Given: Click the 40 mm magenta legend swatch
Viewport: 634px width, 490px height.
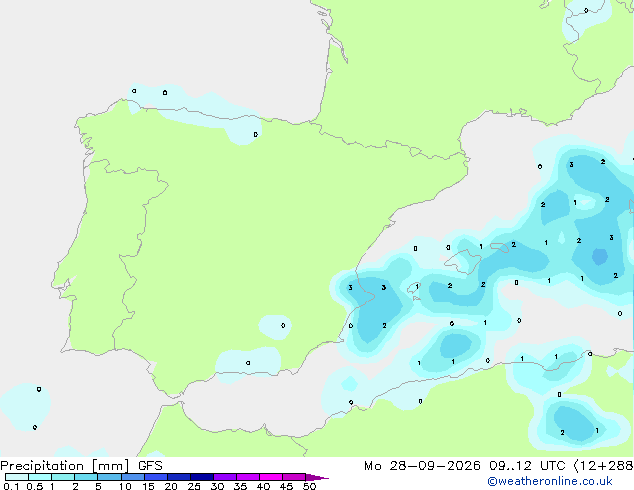Looking at the screenshot, I should click(x=271, y=477).
